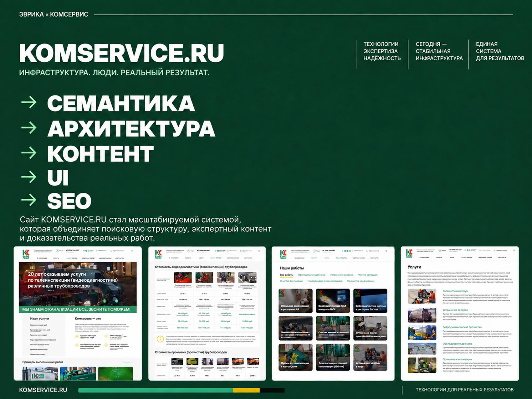Click the Примеры выполненных работ heading

[43, 362]
